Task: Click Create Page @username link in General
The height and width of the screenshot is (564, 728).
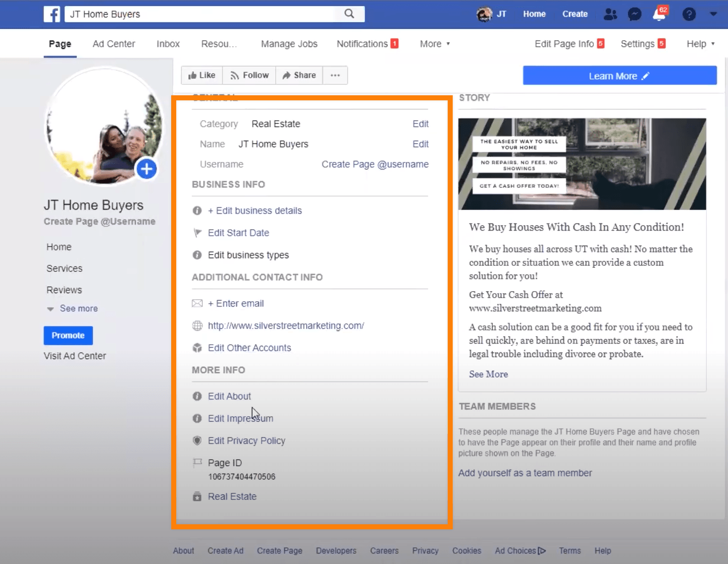Action: point(375,164)
